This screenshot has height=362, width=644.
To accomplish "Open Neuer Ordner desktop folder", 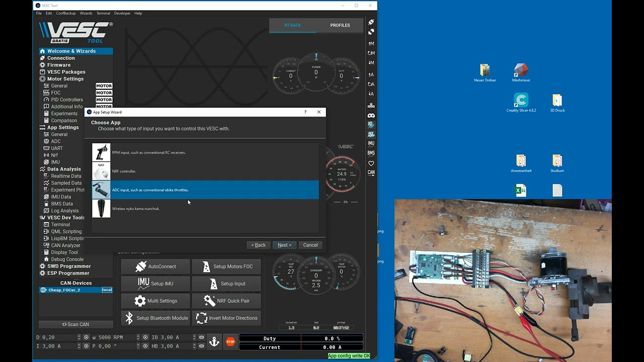I will tap(485, 72).
